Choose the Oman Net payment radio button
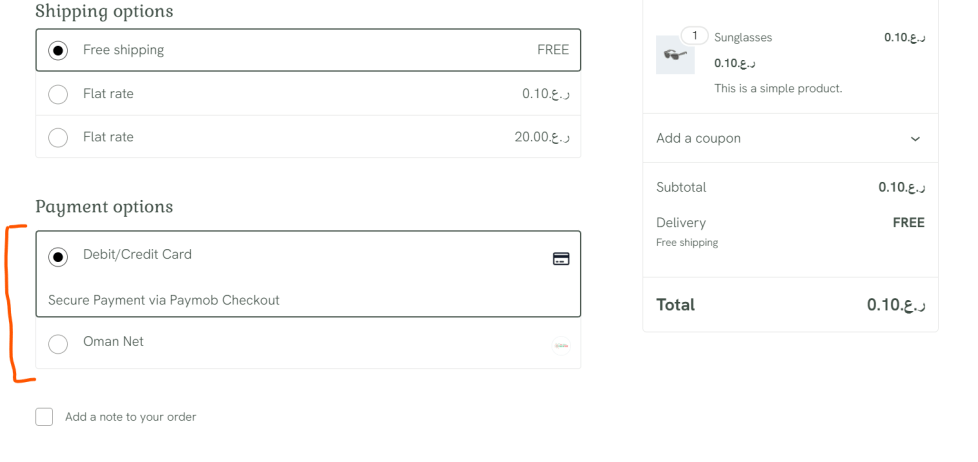 tap(58, 344)
